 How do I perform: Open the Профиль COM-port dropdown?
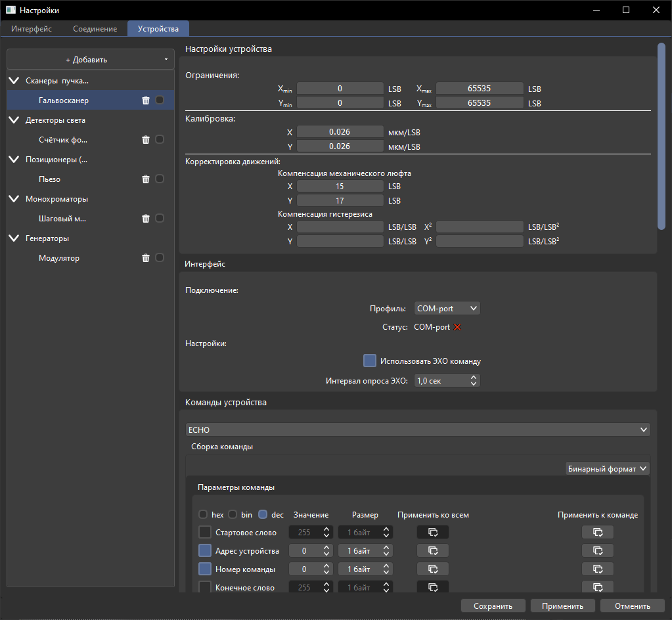(x=447, y=309)
